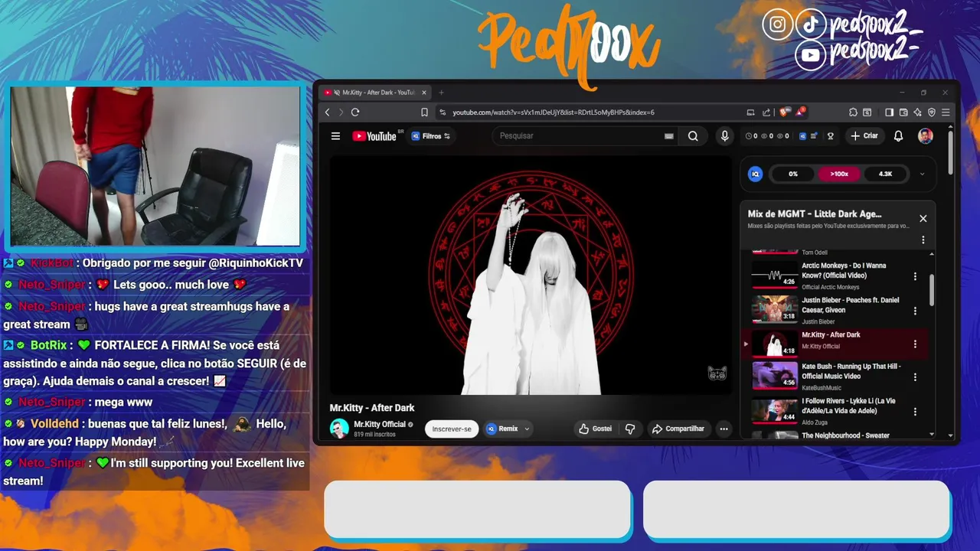980x551 pixels.
Task: Play Justin Bieber - Peaches thumbnail
Action: [775, 309]
